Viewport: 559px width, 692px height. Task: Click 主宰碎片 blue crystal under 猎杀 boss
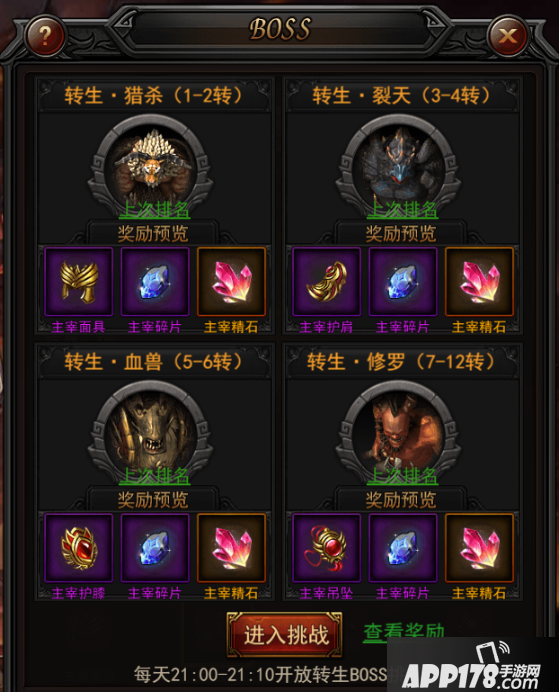pos(155,282)
